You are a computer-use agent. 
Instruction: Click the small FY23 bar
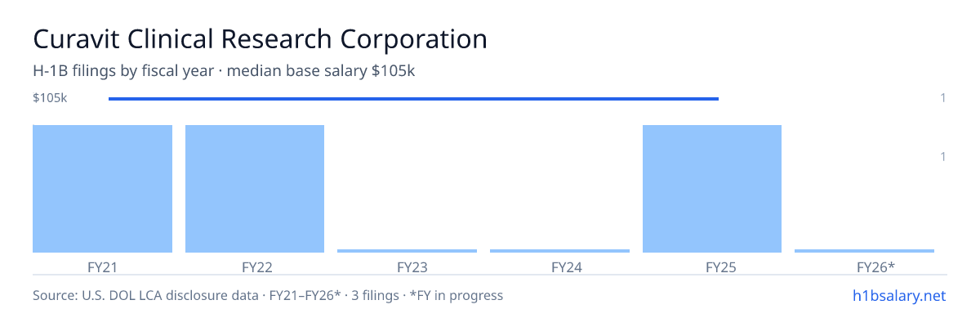point(407,251)
